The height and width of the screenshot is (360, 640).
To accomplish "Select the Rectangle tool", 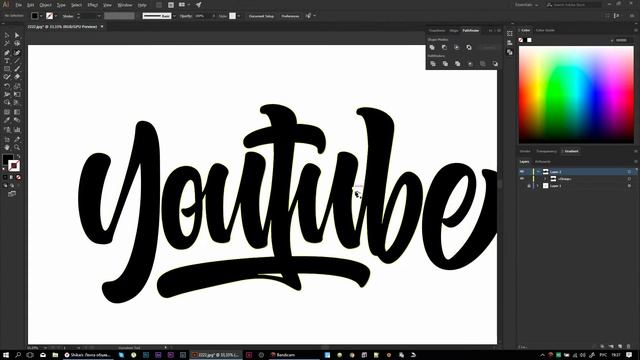I will 7,69.
